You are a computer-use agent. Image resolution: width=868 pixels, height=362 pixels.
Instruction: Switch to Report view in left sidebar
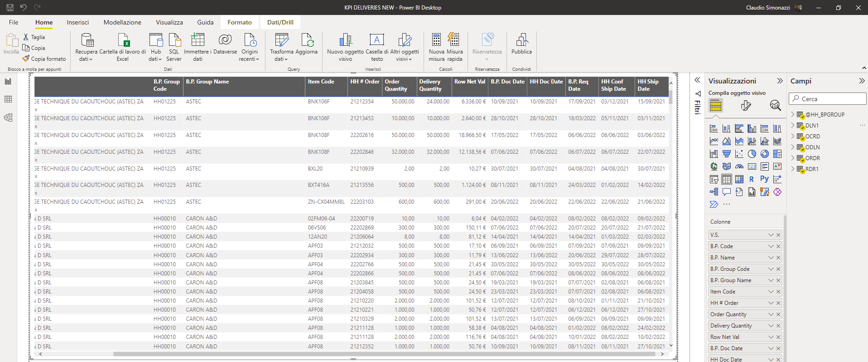point(8,81)
